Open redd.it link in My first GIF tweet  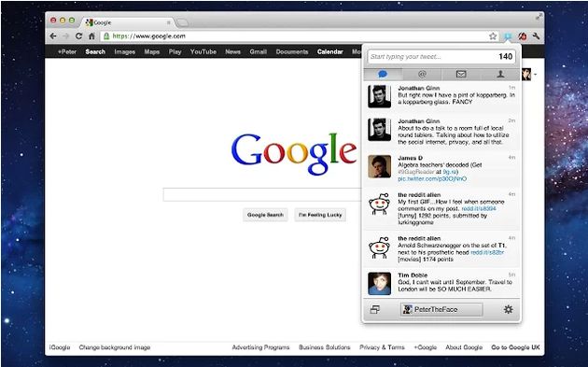(479, 208)
